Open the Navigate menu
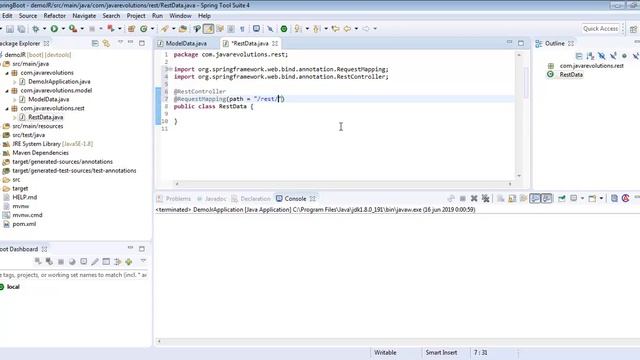The height and width of the screenshot is (360, 640). [x=84, y=16]
